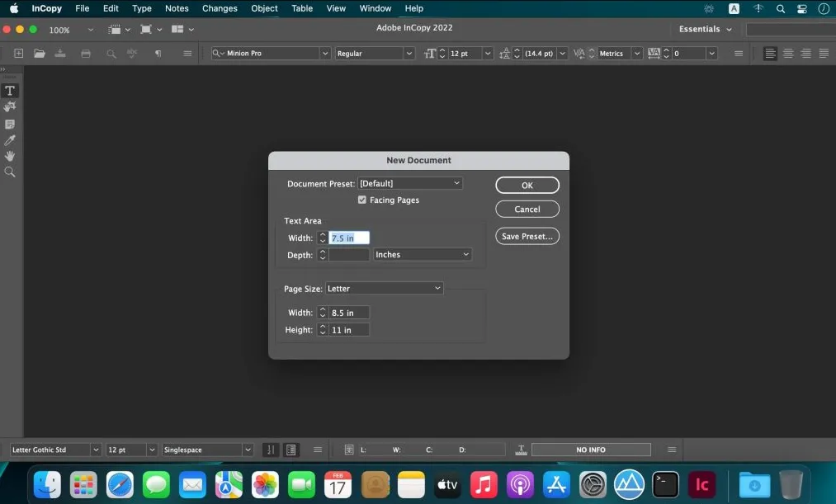
Task: Toggle Show Hidden Characters pilcrow icon
Action: (158, 54)
